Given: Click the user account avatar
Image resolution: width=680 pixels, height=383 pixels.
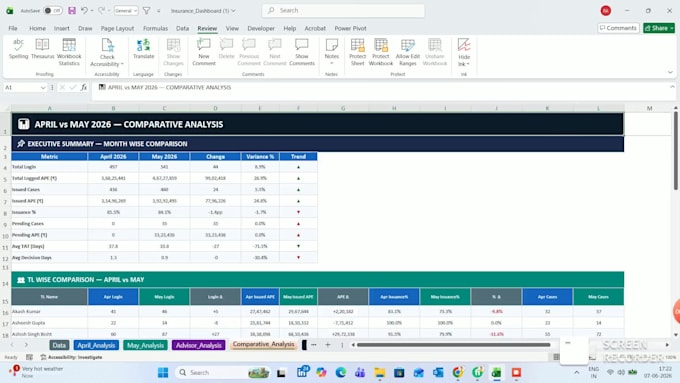Looking at the screenshot, I should pyautogui.click(x=606, y=10).
